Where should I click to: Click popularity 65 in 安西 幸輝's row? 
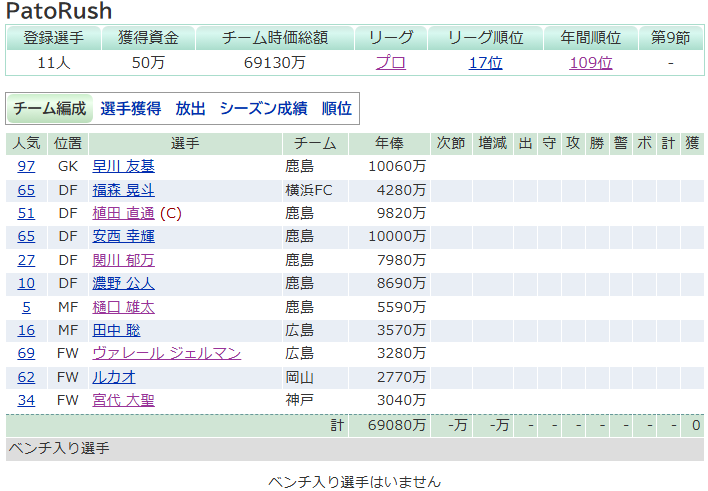click(x=26, y=236)
